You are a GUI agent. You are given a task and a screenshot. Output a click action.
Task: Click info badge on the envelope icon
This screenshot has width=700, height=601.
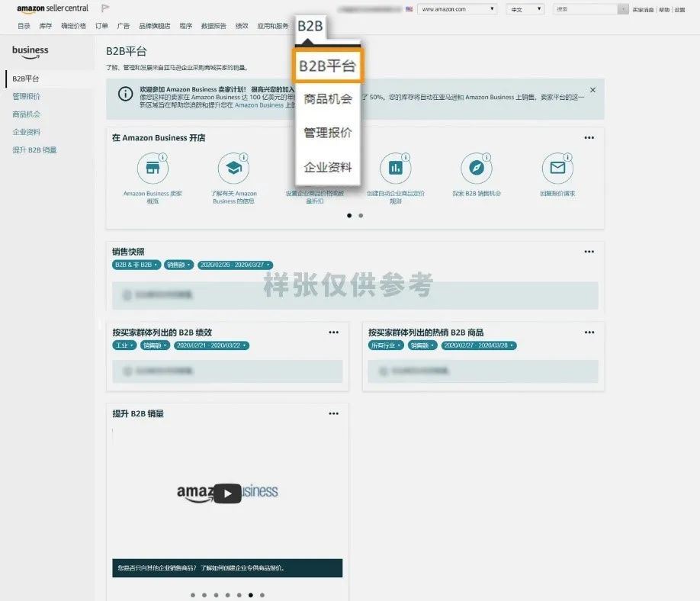pos(568,157)
